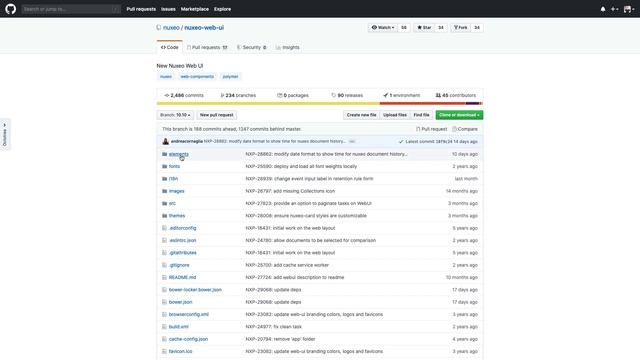The width and height of the screenshot is (640, 360).
Task: Click the Star button
Action: pyautogui.click(x=424, y=28)
